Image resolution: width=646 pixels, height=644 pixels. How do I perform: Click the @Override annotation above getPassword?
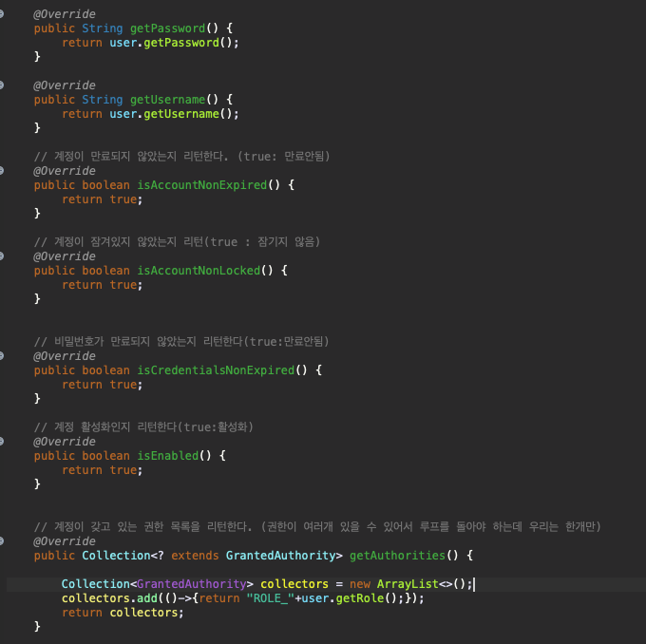tap(65, 14)
